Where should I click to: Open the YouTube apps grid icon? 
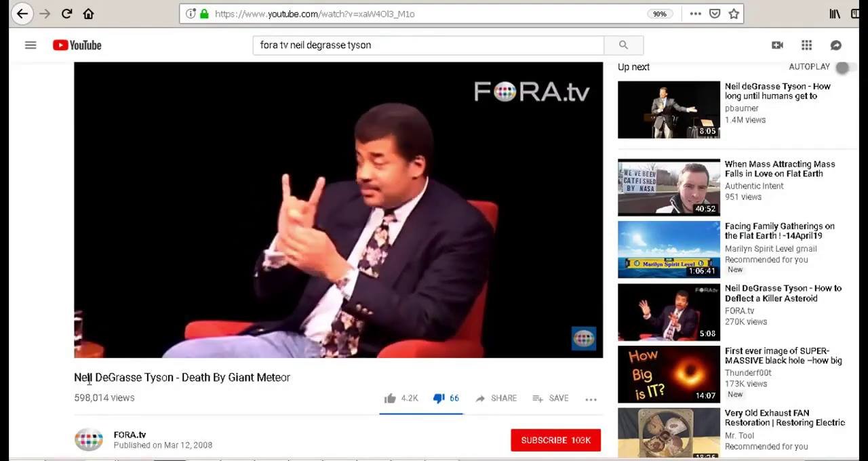click(806, 45)
